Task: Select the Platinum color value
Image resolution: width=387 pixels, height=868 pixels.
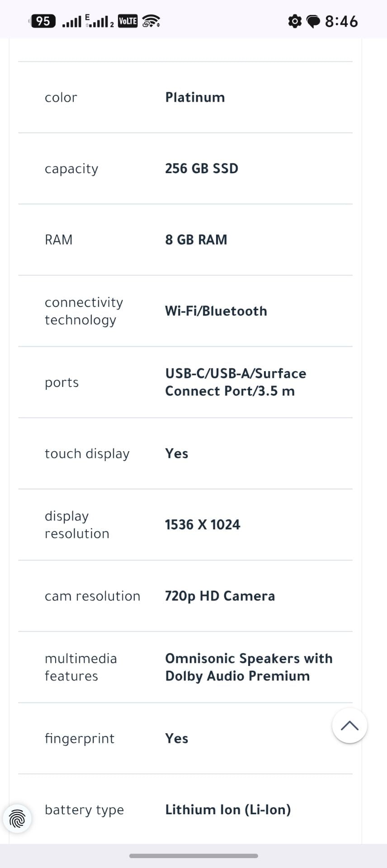Action: tap(195, 97)
